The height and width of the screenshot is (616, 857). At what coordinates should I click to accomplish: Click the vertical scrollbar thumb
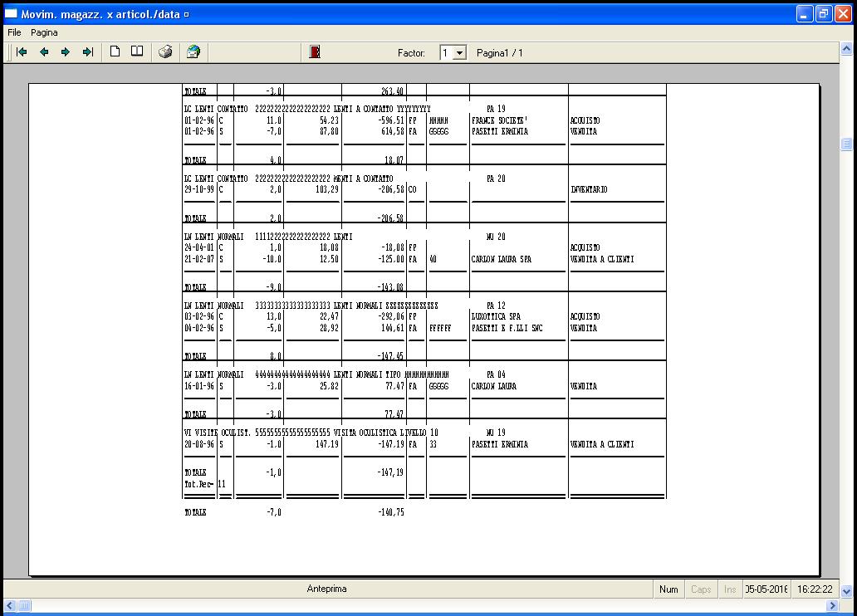click(x=846, y=144)
